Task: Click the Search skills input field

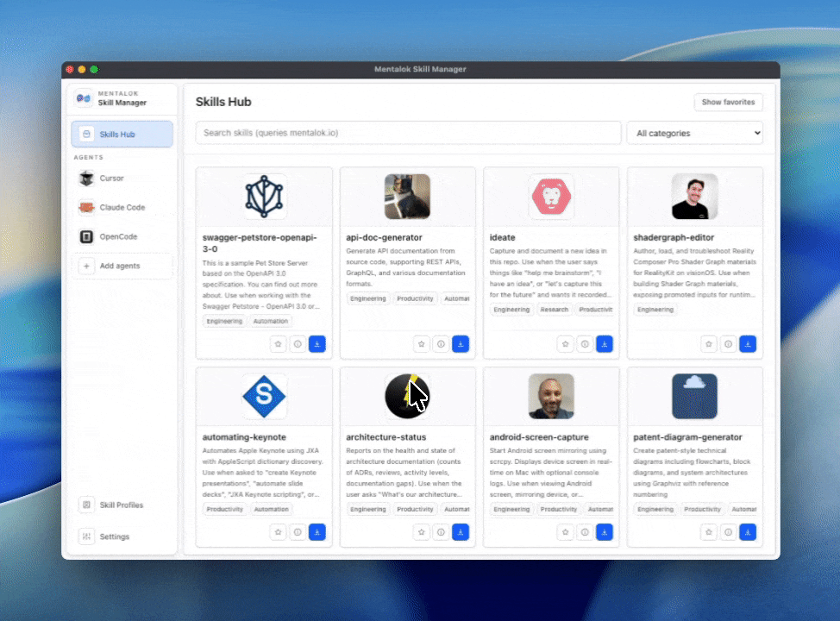Action: pos(408,133)
